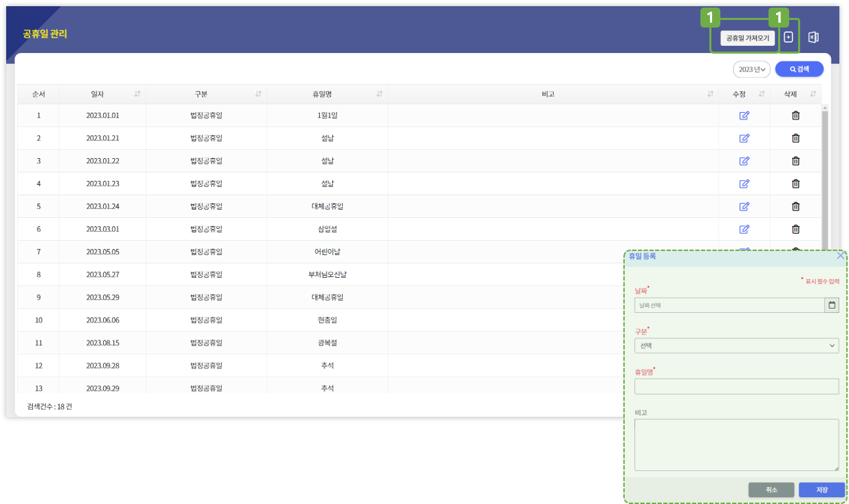Select the 광복절 holiday name cell

(327, 342)
